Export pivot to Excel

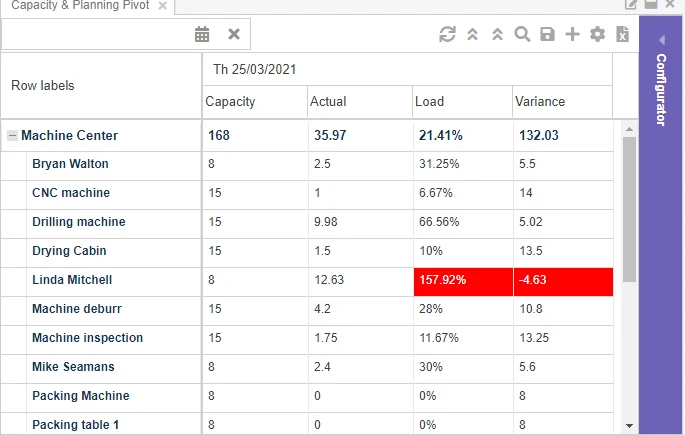(x=623, y=34)
